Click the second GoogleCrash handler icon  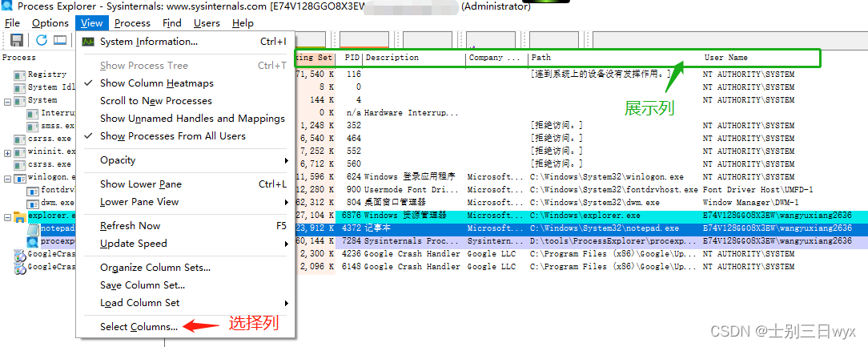(20, 268)
